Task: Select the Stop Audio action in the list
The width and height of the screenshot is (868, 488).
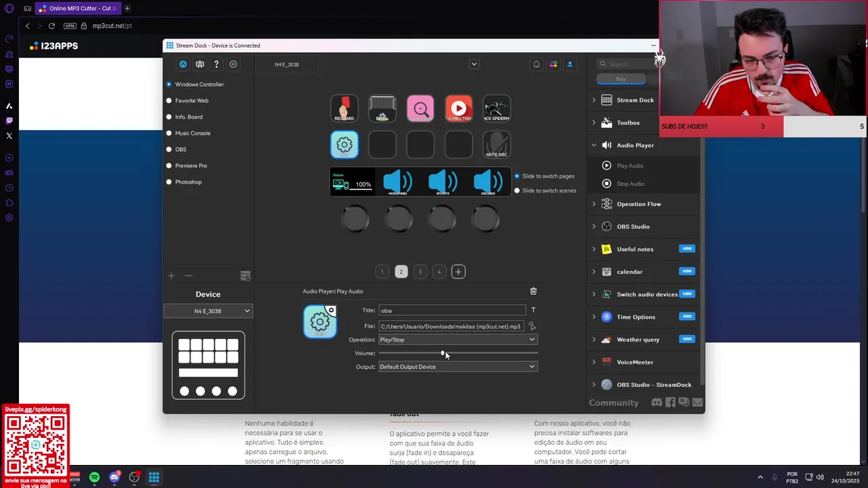Action: point(629,184)
